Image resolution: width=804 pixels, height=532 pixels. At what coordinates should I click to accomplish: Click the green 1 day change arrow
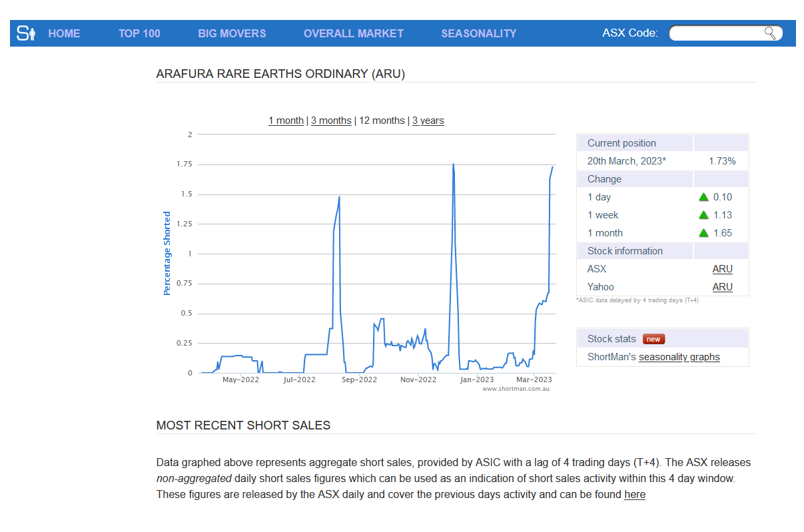pos(703,197)
